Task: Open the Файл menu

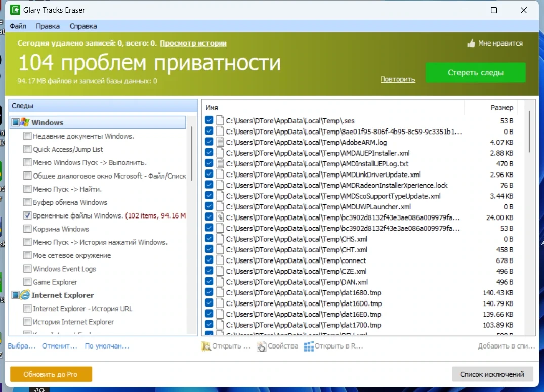Action: (x=18, y=26)
